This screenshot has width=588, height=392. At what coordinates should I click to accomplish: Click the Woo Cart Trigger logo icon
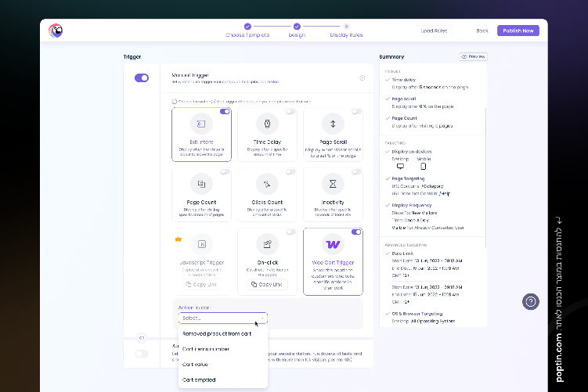pos(333,243)
